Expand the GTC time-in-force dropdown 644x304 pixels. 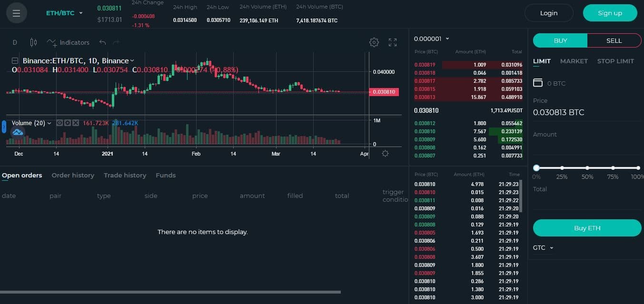[x=543, y=248]
